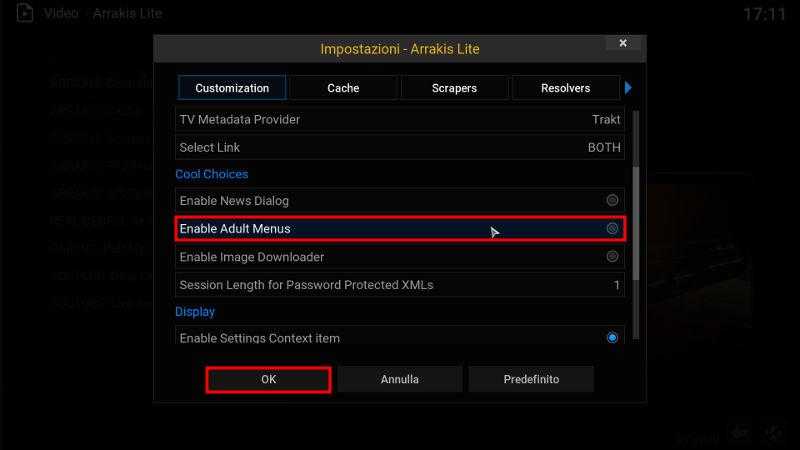Open the Scrapers tab
This screenshot has width=800, height=450.
454,88
